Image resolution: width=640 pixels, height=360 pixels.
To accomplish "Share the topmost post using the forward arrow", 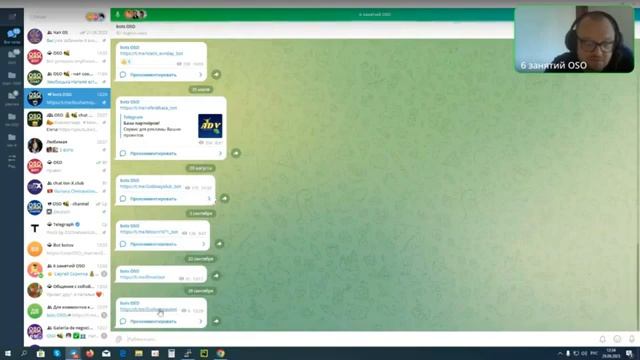I will click(x=216, y=74).
